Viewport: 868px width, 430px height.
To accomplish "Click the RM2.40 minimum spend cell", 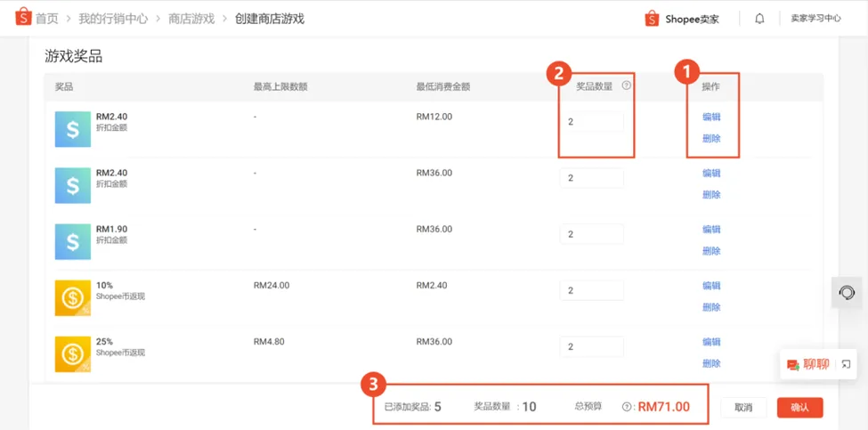I will (x=432, y=286).
